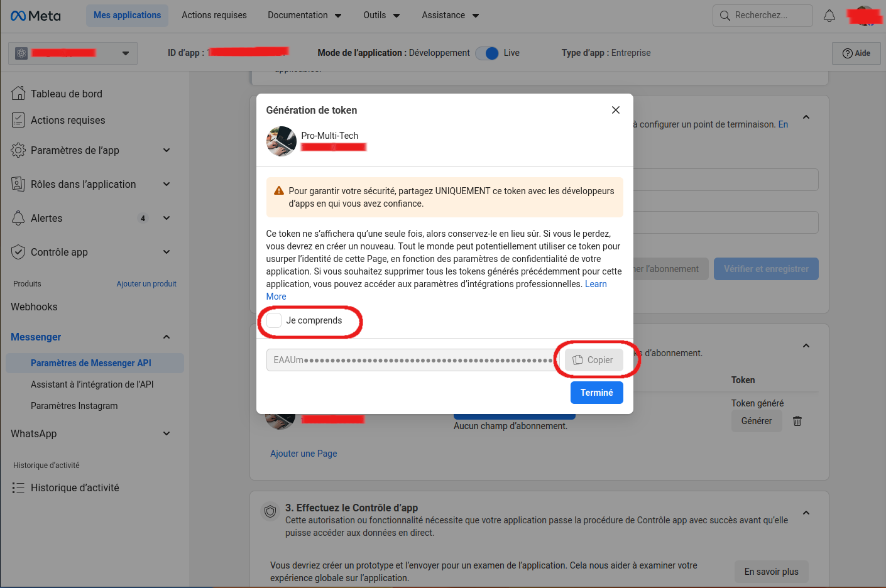Open the Messenger product heading
The height and width of the screenshot is (588, 886).
[36, 337]
